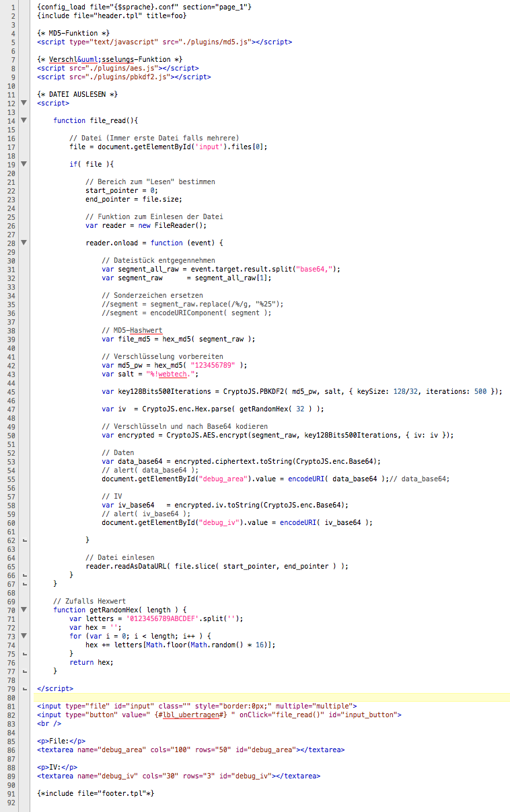Click fold end marker at line 67

[x=24, y=583]
